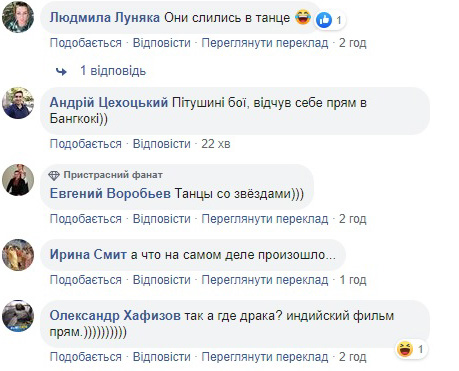Image resolution: width=459 pixels, height=371 pixels.
Task: Expand the 1 відповідь reply thread
Action: [113, 71]
